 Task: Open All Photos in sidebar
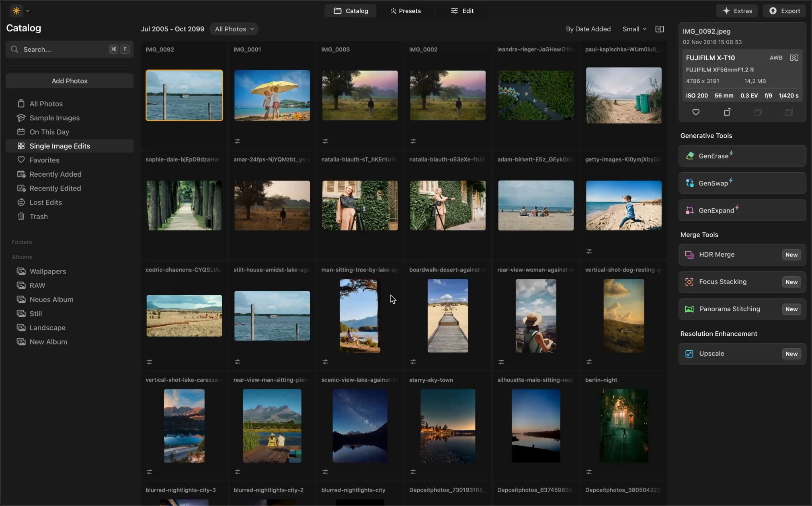(x=70, y=104)
